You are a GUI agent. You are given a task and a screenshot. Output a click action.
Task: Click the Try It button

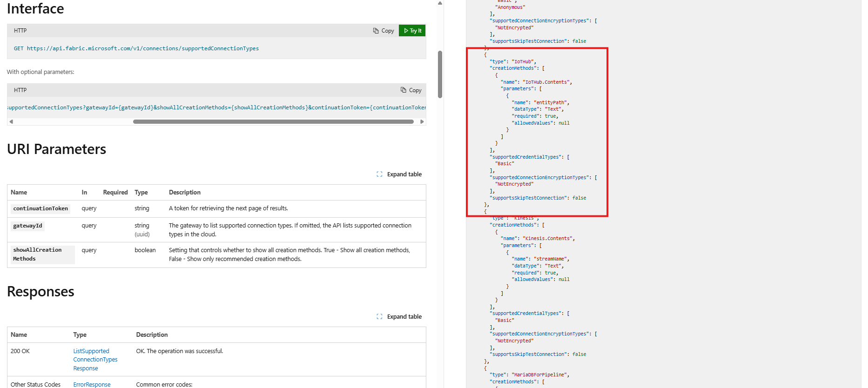point(412,31)
